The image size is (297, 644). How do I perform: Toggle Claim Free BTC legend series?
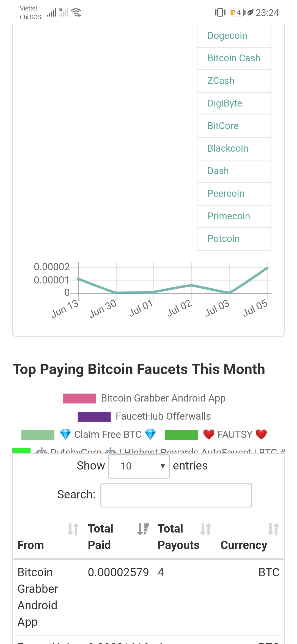point(108,434)
